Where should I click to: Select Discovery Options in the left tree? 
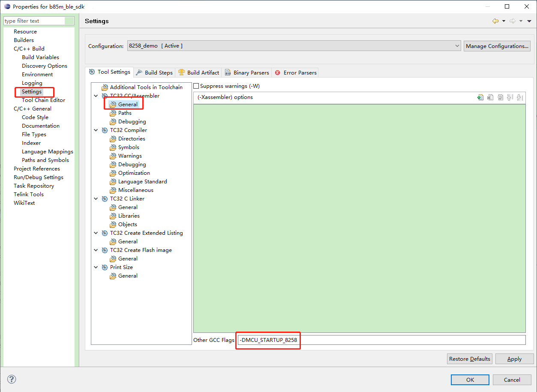coord(45,66)
